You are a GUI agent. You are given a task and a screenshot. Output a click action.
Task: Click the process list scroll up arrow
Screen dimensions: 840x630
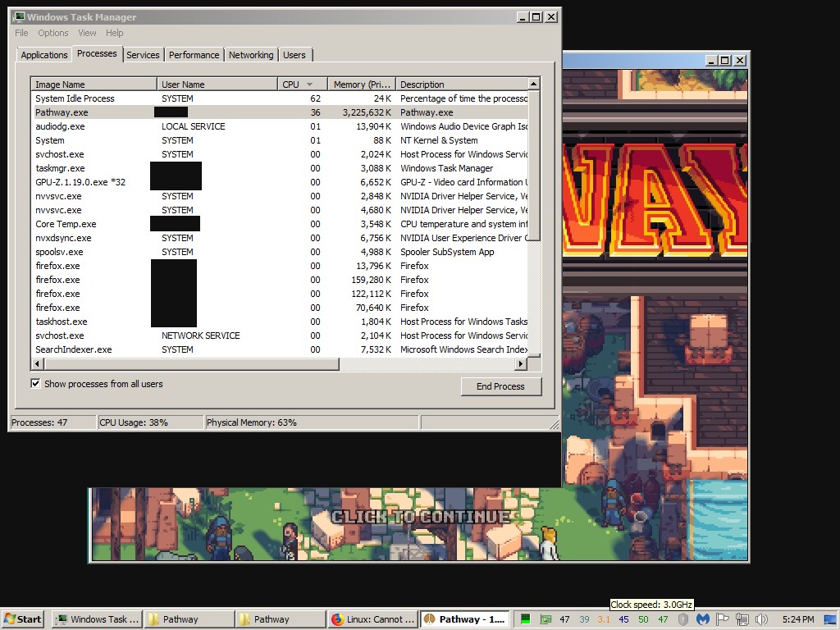pyautogui.click(x=533, y=84)
